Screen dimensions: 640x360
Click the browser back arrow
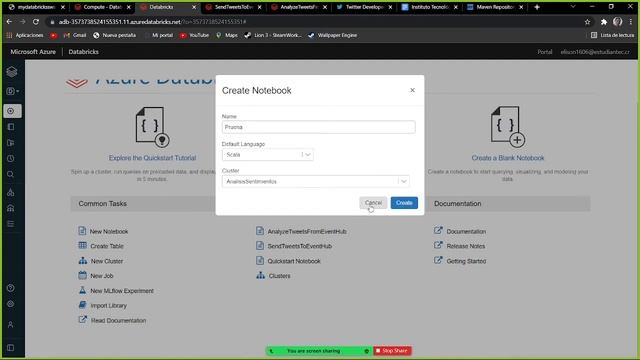pyautogui.click(x=9, y=22)
